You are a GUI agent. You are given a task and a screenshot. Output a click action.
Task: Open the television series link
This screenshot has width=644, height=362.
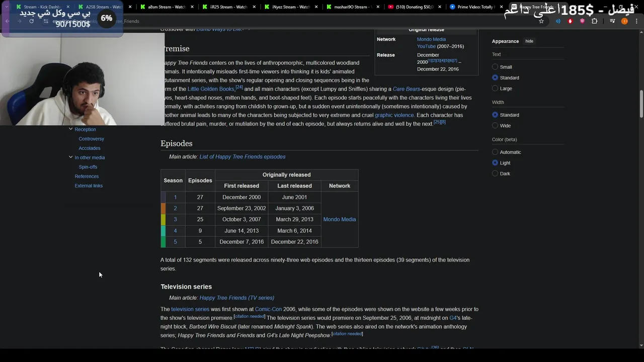tap(190, 309)
